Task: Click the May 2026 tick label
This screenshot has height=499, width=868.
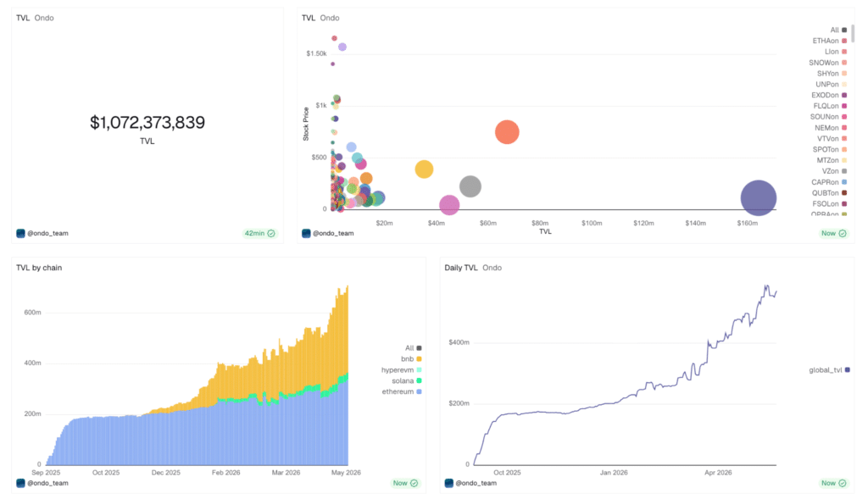Action: coord(346,473)
